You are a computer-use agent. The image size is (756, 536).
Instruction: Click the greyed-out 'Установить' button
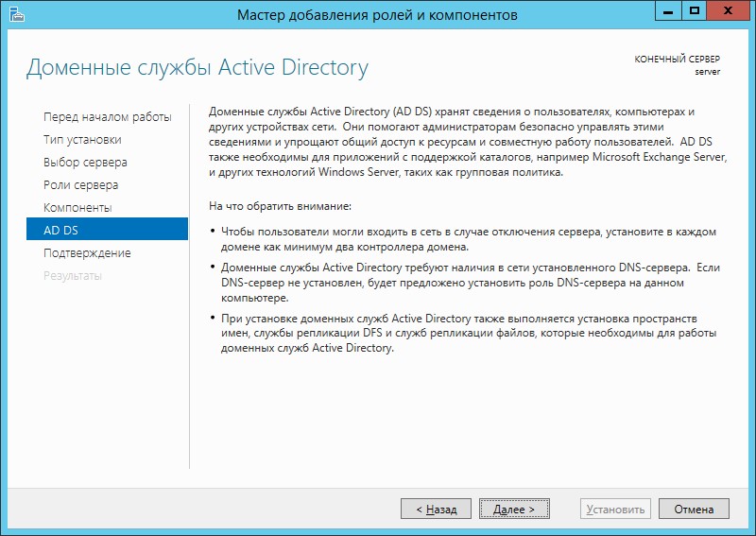615,509
